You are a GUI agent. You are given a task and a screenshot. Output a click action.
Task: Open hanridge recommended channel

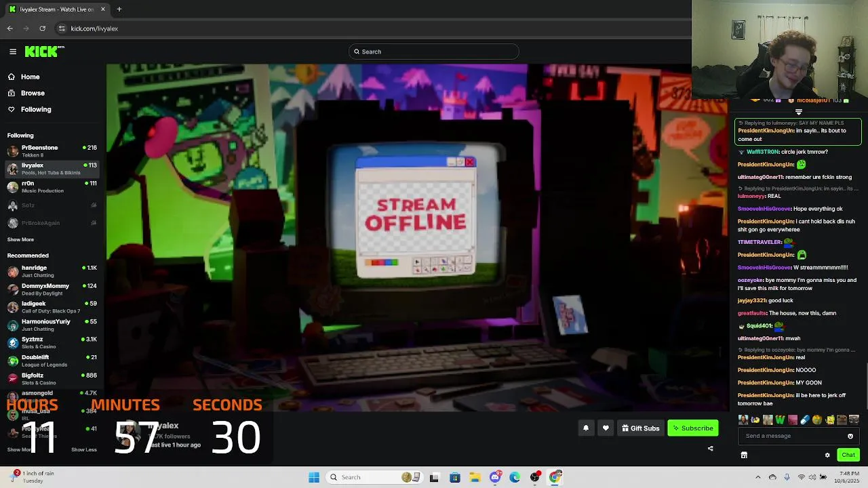pyautogui.click(x=52, y=271)
